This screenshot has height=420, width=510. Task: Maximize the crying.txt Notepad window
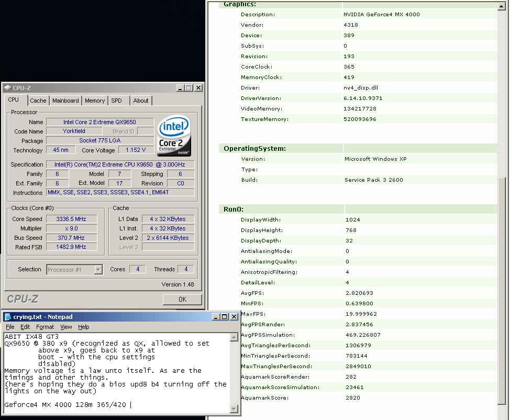click(225, 316)
